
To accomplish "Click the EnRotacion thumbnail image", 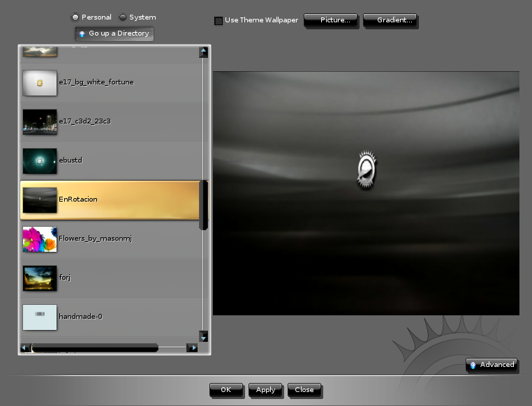I will click(40, 200).
